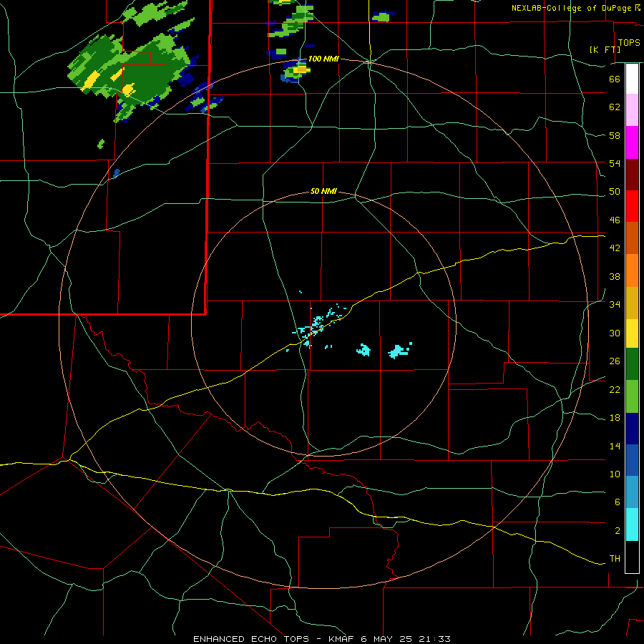Click the 66 value on the legend
The height and width of the screenshot is (644, 644).
615,79
